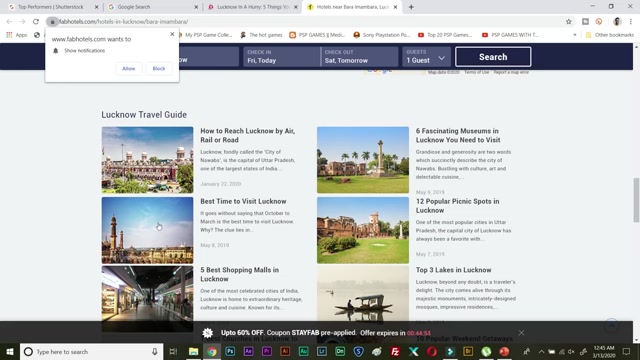Screen dimensions: 640x360
Task: Block notifications from fabhotels.com
Action: tap(159, 69)
